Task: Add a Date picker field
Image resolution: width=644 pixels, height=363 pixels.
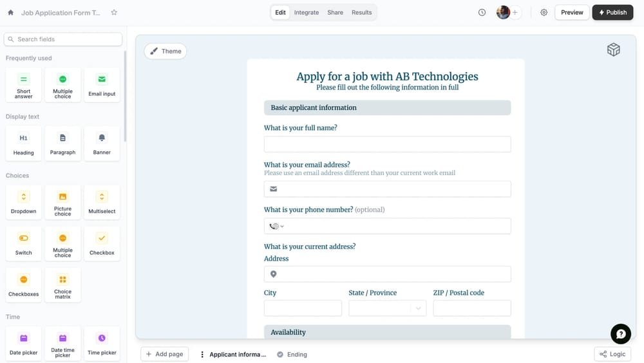Action: pos(24,343)
